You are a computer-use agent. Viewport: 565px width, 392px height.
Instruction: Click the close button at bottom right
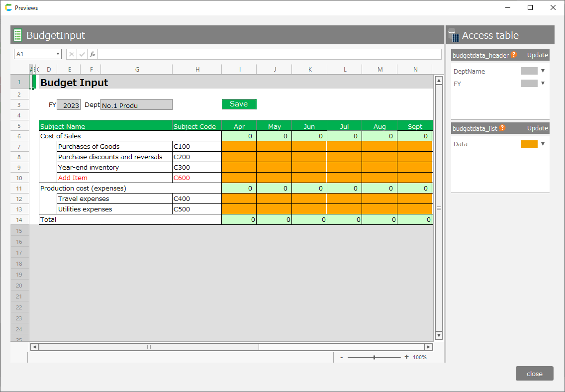[534, 374]
